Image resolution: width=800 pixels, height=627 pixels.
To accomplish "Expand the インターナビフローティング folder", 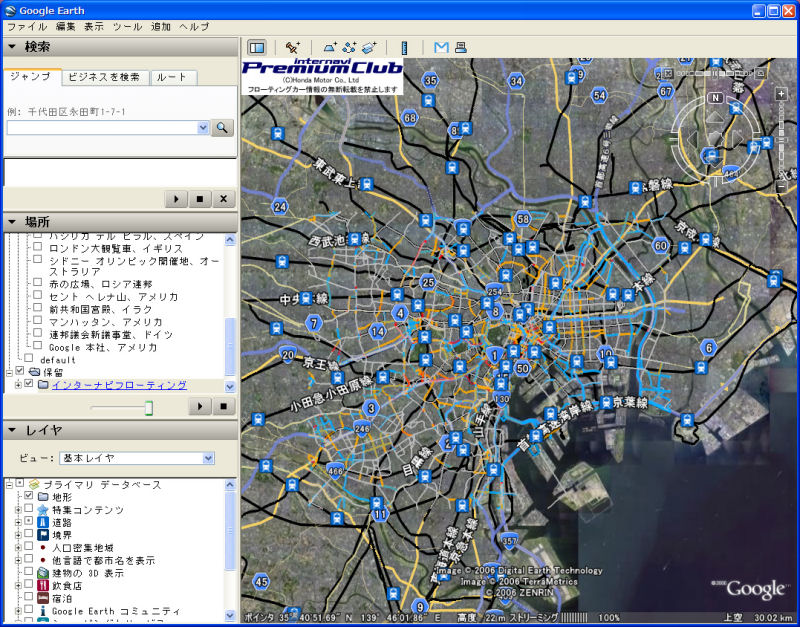I will [x=18, y=384].
